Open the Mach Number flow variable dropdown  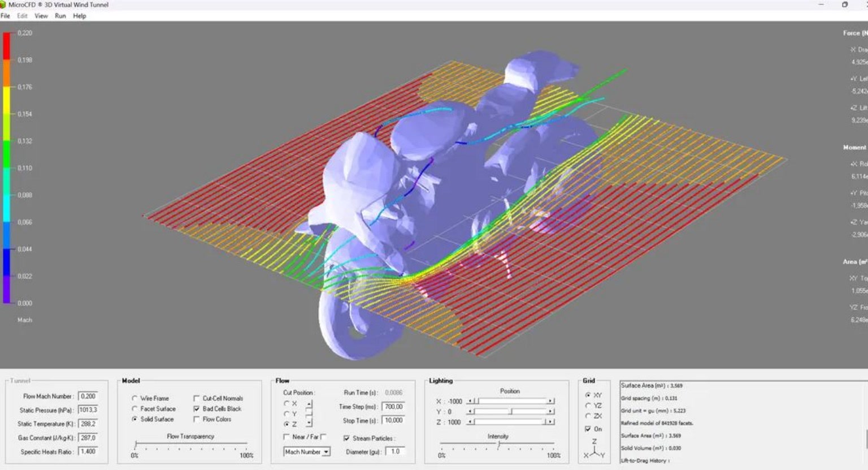tap(307, 452)
